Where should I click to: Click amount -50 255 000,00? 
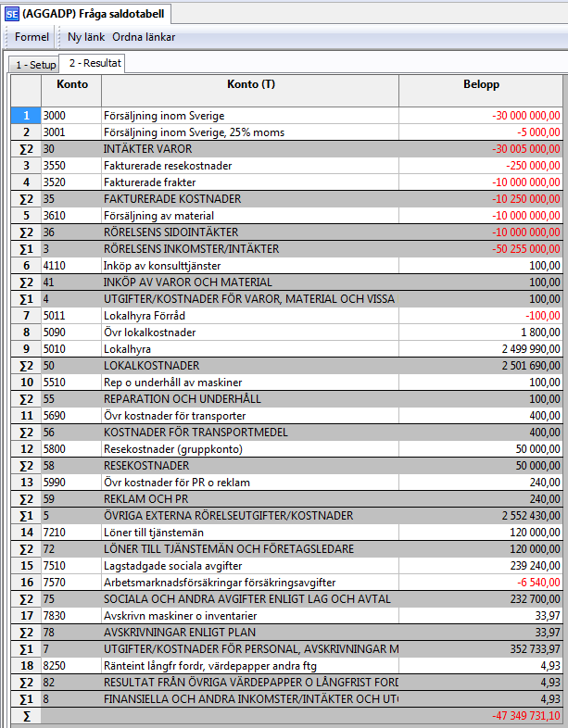(x=481, y=249)
